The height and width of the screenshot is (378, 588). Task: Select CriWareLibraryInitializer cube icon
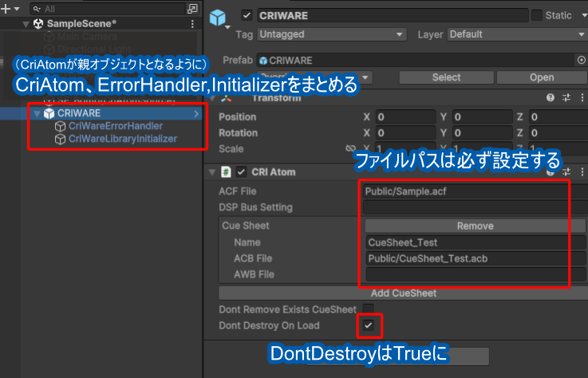point(60,139)
